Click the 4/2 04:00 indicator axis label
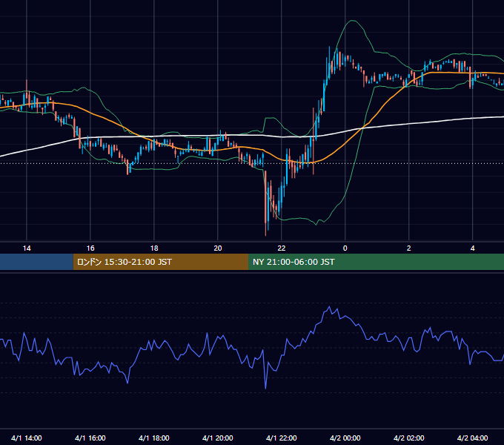Image resolution: width=504 pixels, height=445 pixels. [473, 438]
